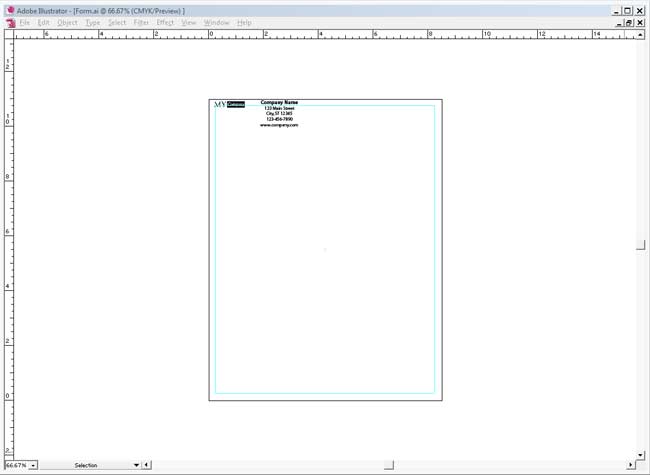Select the 123 Main Street text line
The width and height of the screenshot is (650, 475).
click(279, 108)
